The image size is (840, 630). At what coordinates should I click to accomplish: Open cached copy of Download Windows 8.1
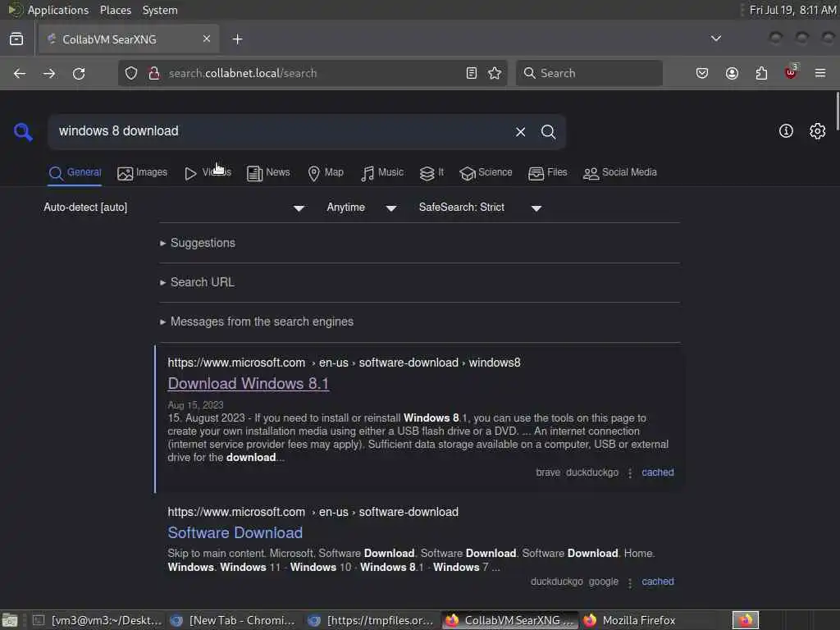tap(658, 472)
